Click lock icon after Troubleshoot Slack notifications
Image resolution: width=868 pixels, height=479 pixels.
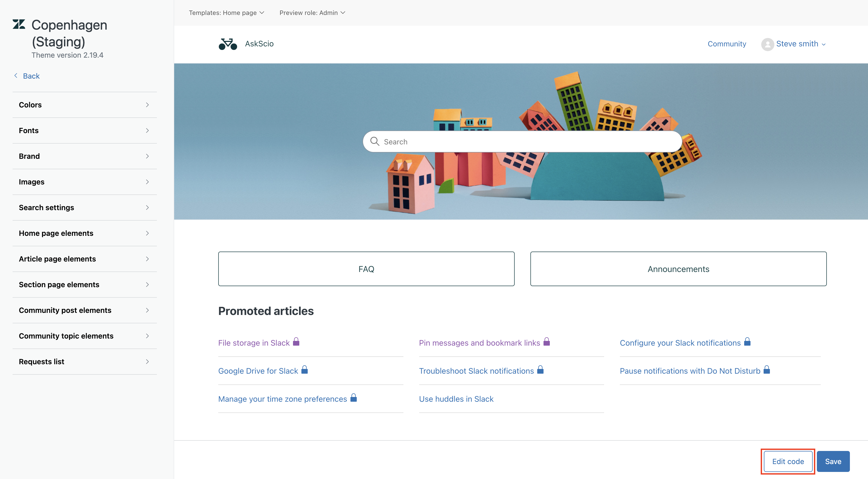(x=540, y=370)
